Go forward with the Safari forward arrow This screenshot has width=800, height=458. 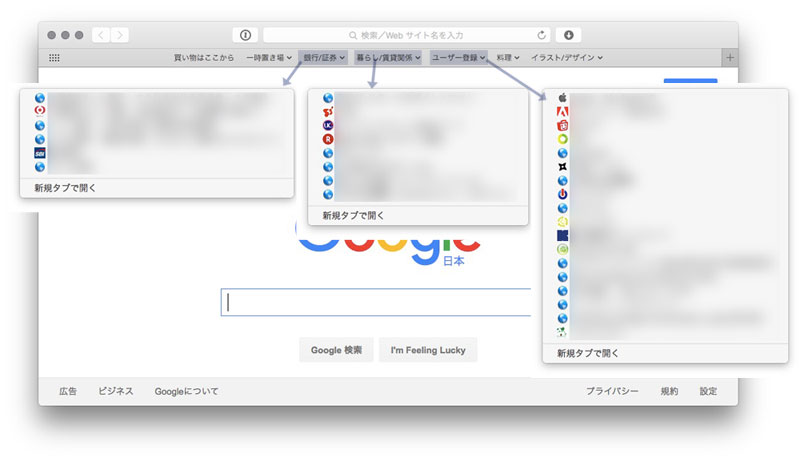pyautogui.click(x=120, y=35)
